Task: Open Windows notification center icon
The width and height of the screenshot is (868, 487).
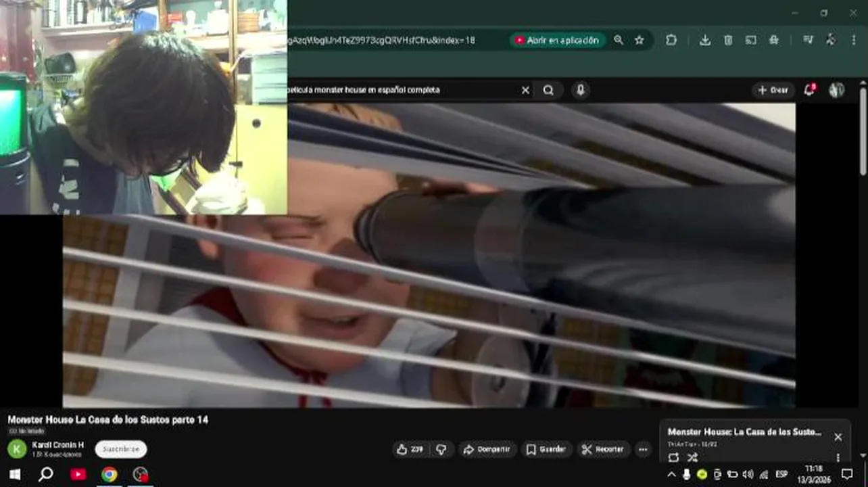Action: tap(847, 474)
